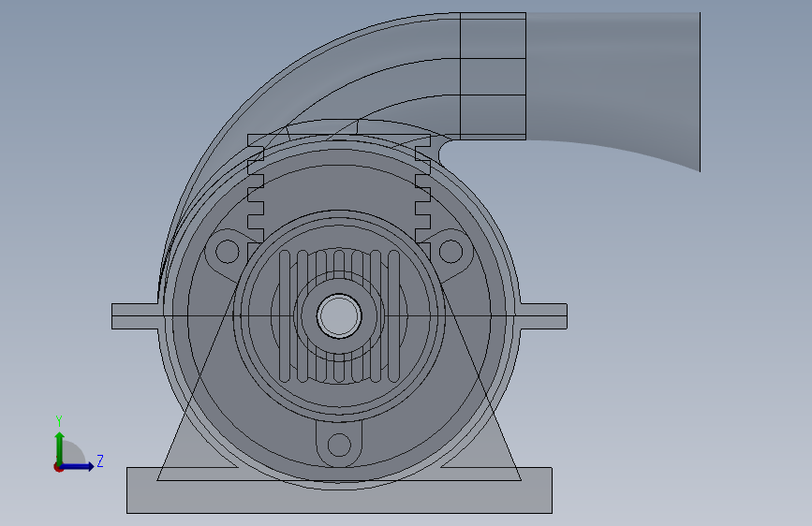Select the right horizontal flange tab

543,316
